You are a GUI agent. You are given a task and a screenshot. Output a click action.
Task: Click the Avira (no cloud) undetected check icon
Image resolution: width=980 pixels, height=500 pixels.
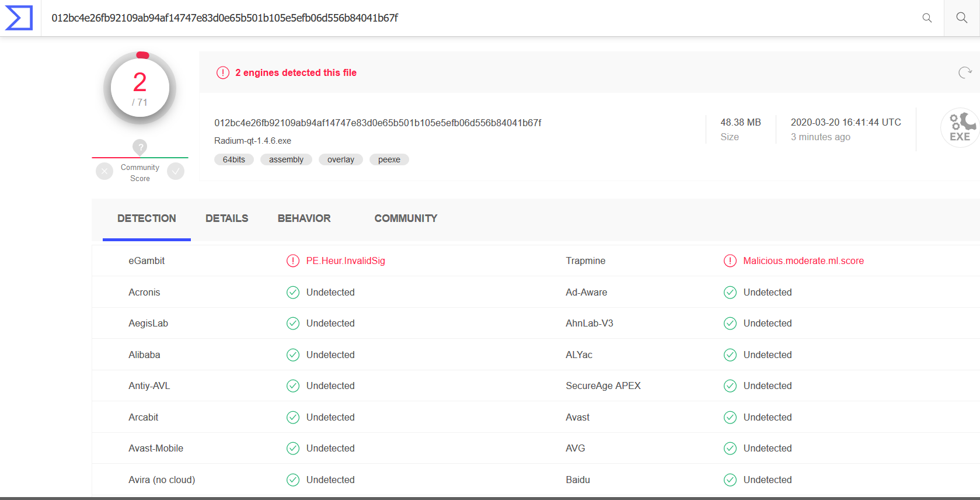coord(293,480)
